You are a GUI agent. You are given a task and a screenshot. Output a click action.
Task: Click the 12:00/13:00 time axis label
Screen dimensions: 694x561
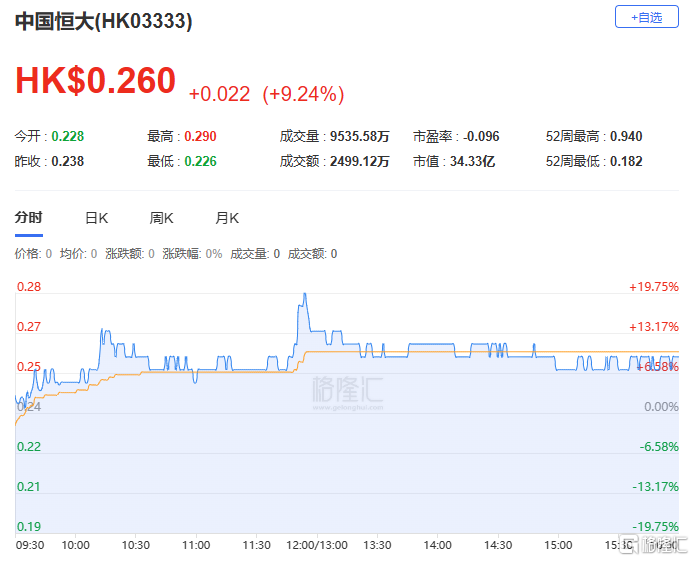(x=317, y=545)
